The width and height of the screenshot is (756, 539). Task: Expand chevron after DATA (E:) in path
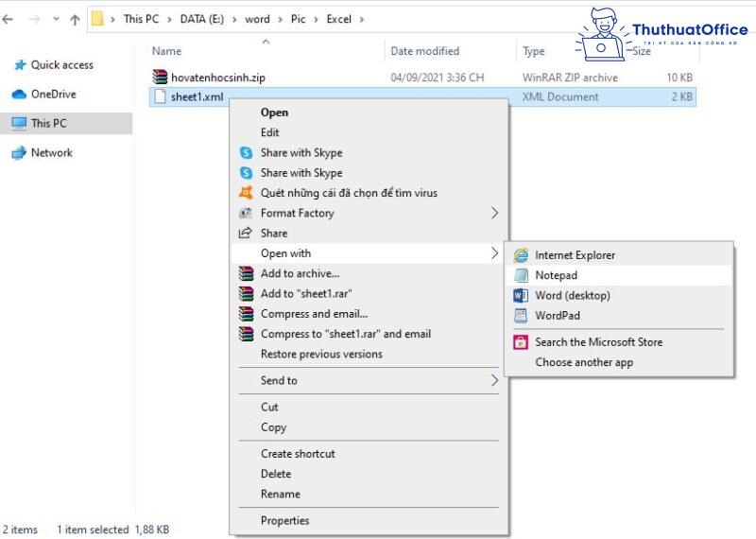click(234, 19)
